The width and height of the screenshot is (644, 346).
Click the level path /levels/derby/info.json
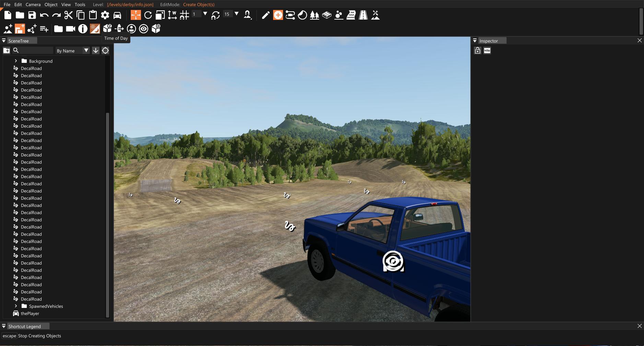click(130, 4)
